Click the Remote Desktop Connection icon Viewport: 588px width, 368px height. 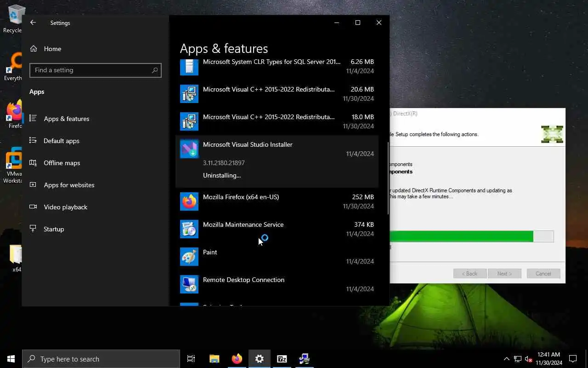(189, 284)
